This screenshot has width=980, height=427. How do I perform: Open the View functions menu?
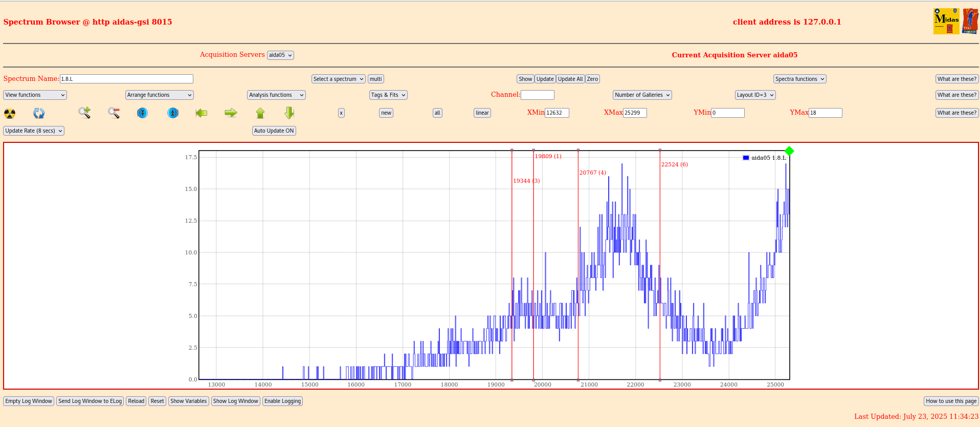pyautogui.click(x=35, y=95)
